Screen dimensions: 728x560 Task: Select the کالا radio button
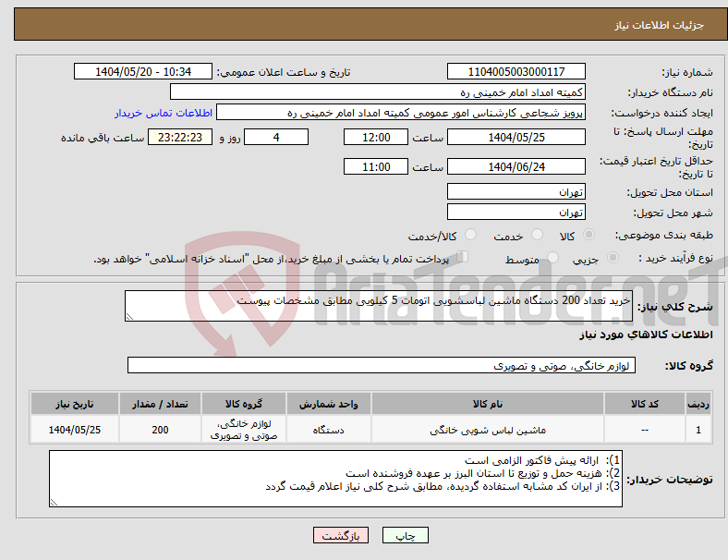(588, 235)
